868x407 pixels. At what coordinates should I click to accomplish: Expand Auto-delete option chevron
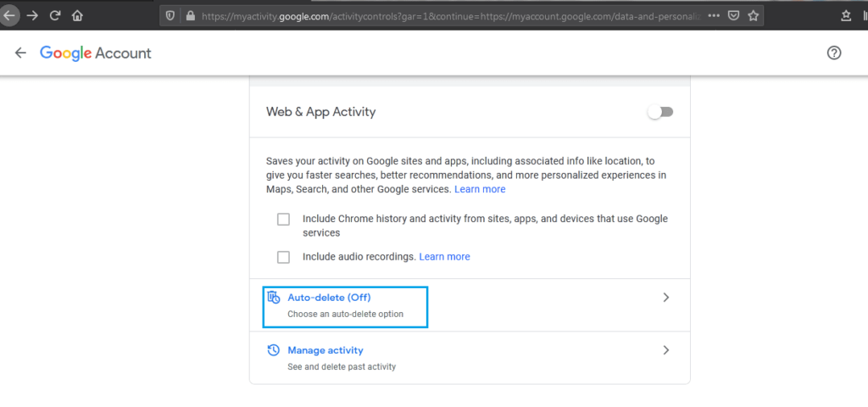[666, 298]
